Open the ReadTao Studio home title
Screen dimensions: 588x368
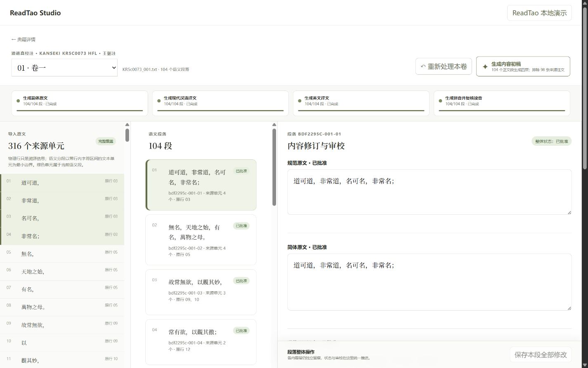tap(35, 13)
